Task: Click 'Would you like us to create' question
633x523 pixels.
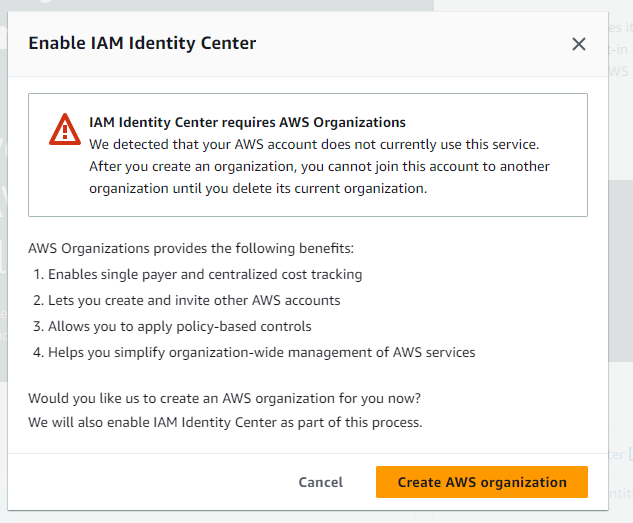Action: [224, 398]
